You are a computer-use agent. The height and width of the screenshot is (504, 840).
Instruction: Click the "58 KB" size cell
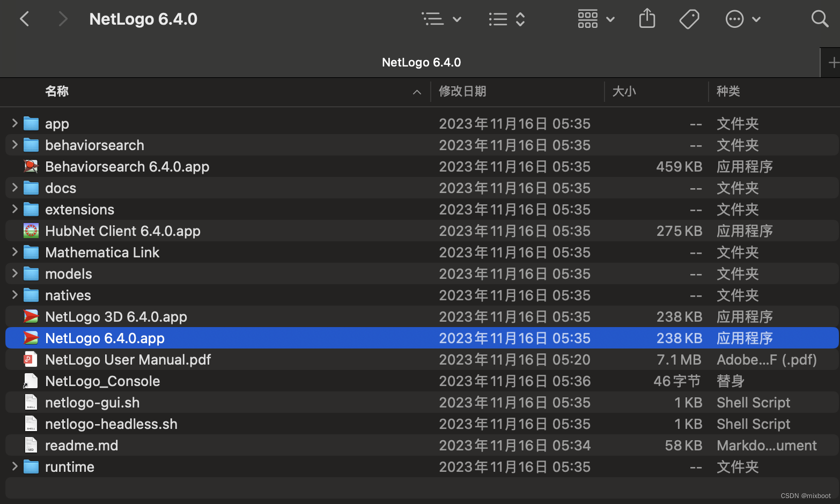[x=683, y=446]
